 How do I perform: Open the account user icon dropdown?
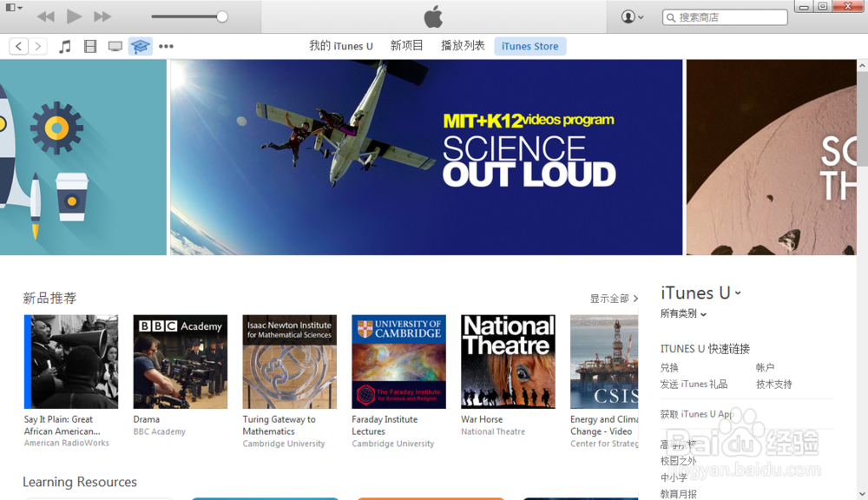[632, 16]
